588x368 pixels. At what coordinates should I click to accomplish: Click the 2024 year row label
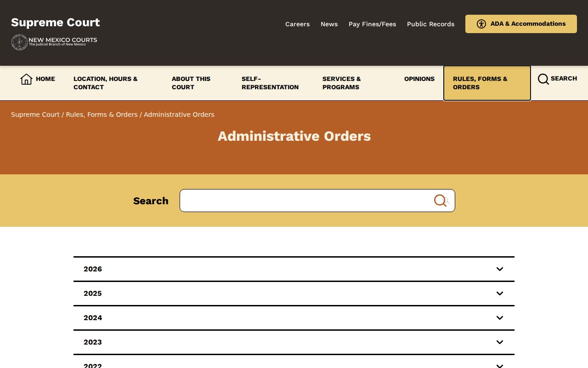pyautogui.click(x=93, y=318)
